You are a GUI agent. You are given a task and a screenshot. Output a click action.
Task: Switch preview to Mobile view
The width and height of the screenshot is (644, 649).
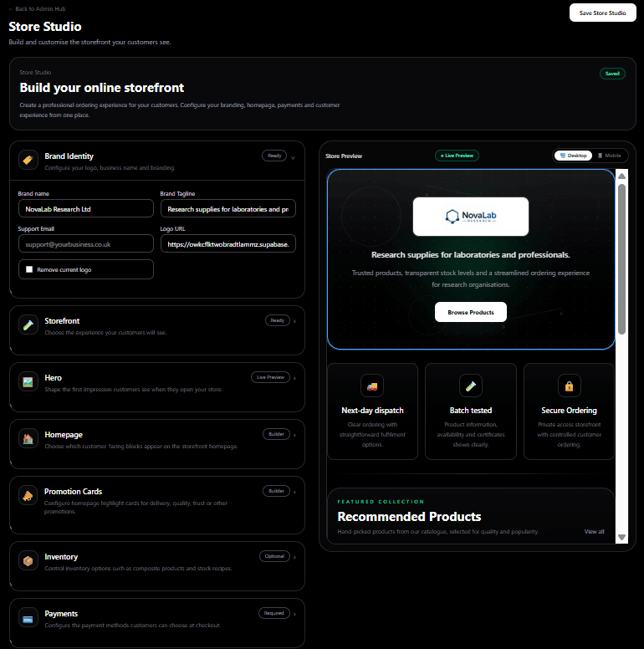[610, 156]
